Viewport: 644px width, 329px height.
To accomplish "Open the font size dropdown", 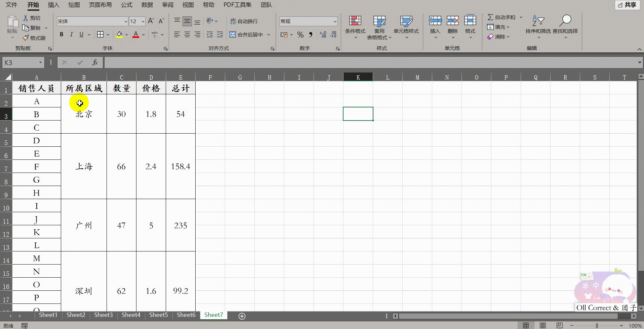I will point(143,21).
